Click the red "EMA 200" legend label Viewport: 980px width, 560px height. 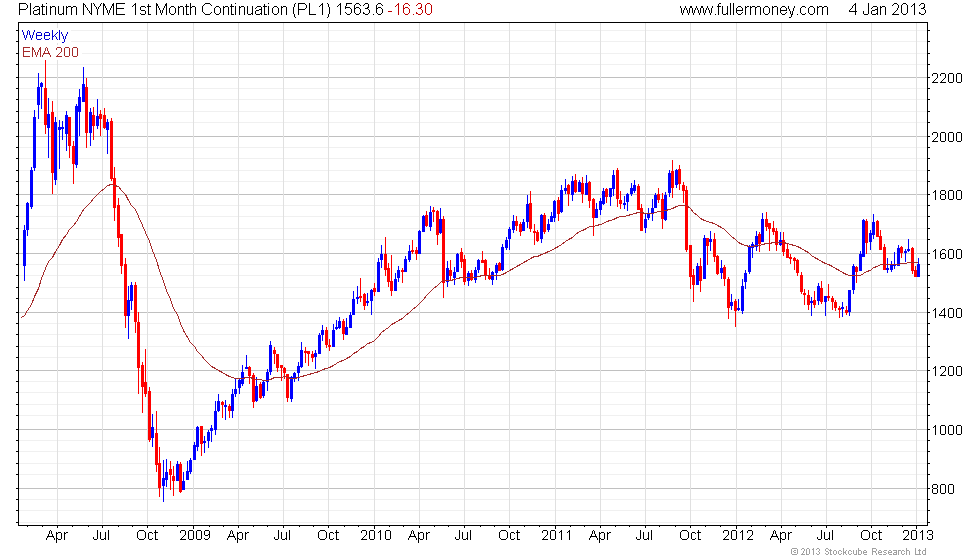tap(50, 52)
